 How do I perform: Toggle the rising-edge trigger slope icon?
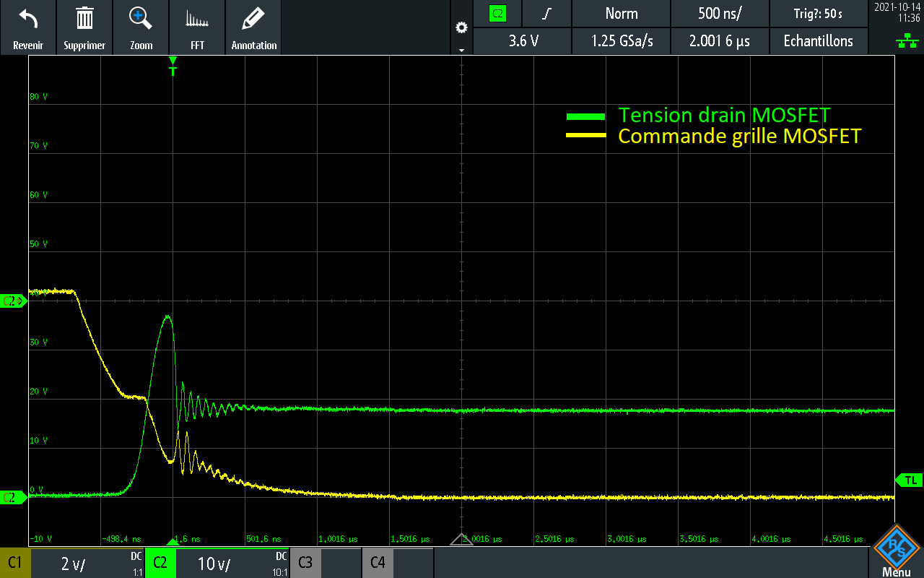(x=547, y=13)
